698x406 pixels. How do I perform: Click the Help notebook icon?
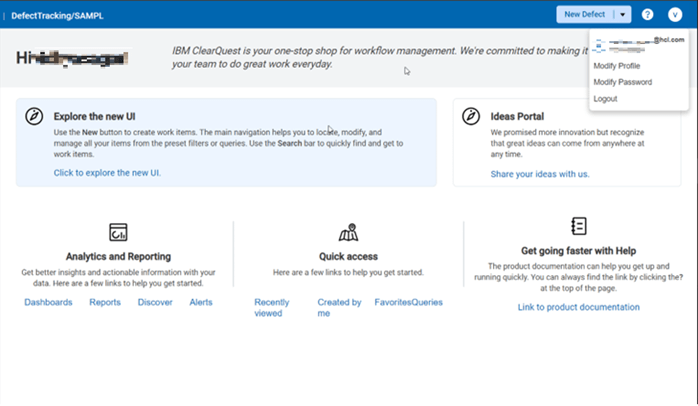tap(579, 226)
